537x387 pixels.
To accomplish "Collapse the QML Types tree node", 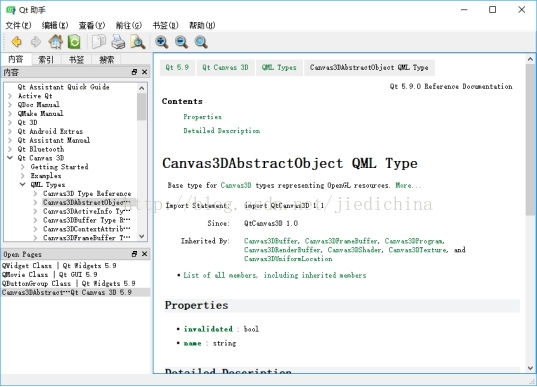I will [23, 185].
